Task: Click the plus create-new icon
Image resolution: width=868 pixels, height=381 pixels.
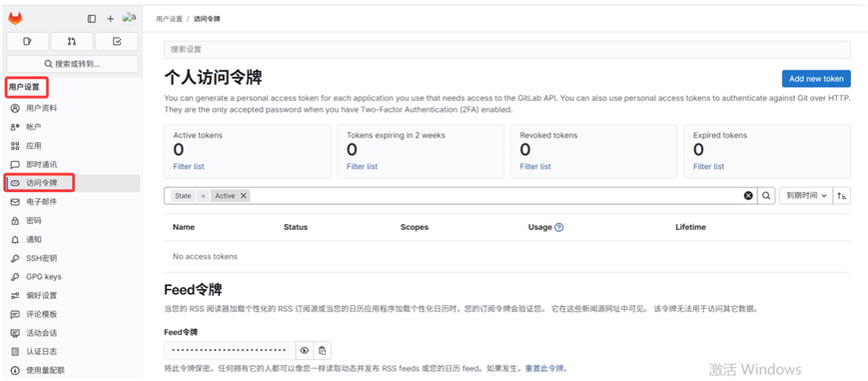Action: point(110,19)
